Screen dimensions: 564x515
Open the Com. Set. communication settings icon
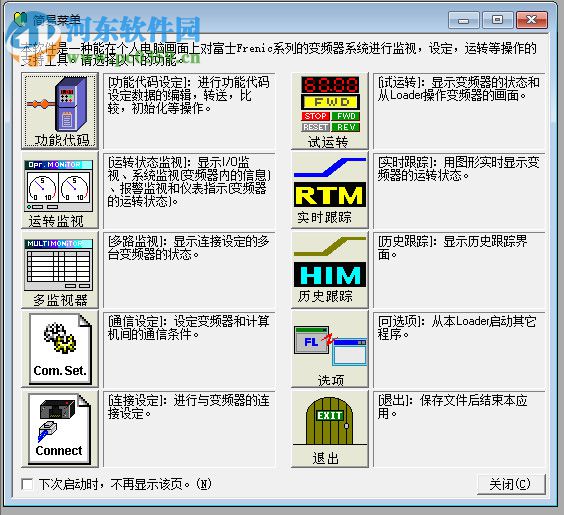coord(60,349)
